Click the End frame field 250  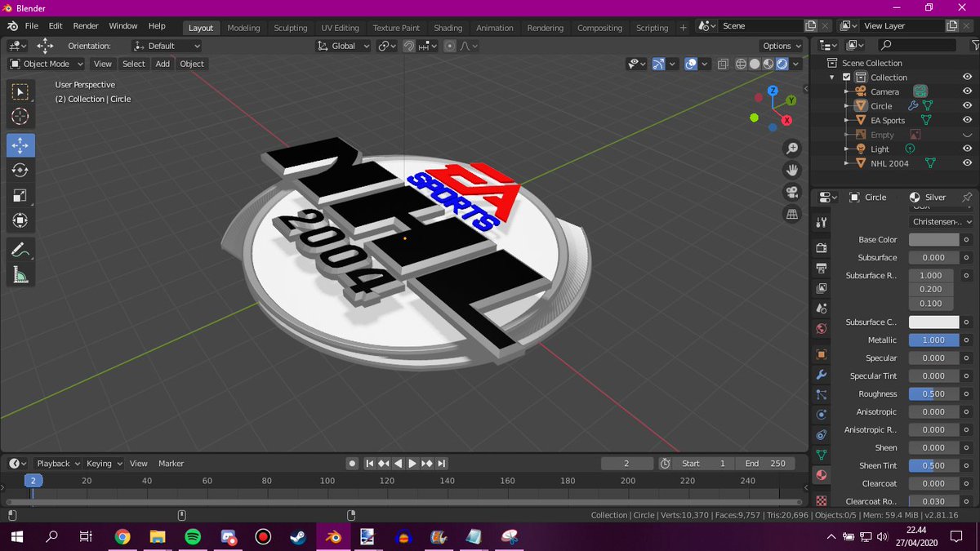[x=765, y=463]
